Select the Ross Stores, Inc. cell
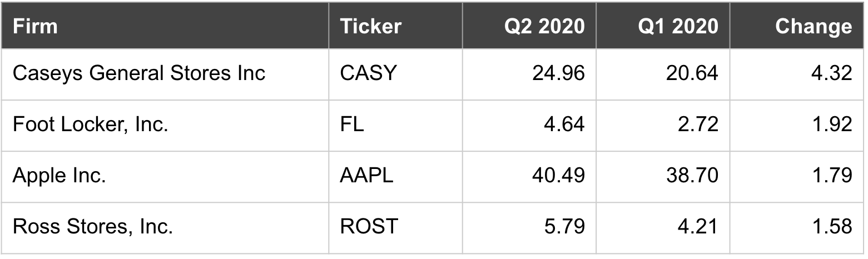This screenshot has height=259, width=868. tap(92, 227)
